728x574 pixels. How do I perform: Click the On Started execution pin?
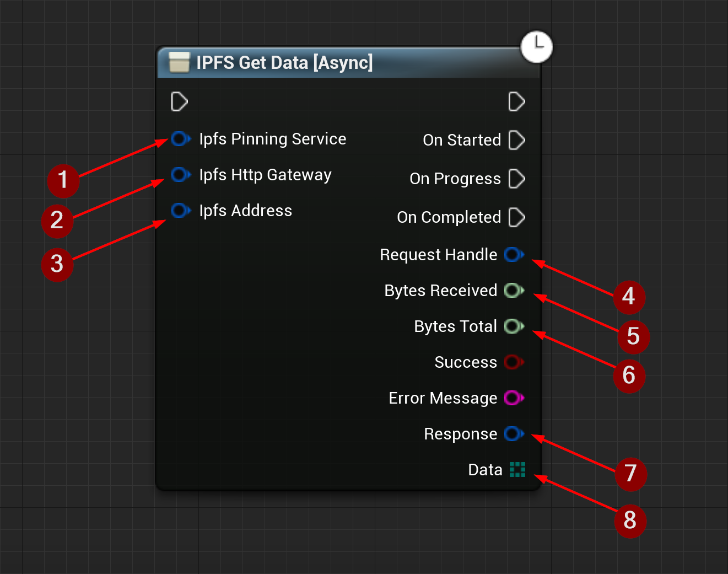(x=516, y=140)
